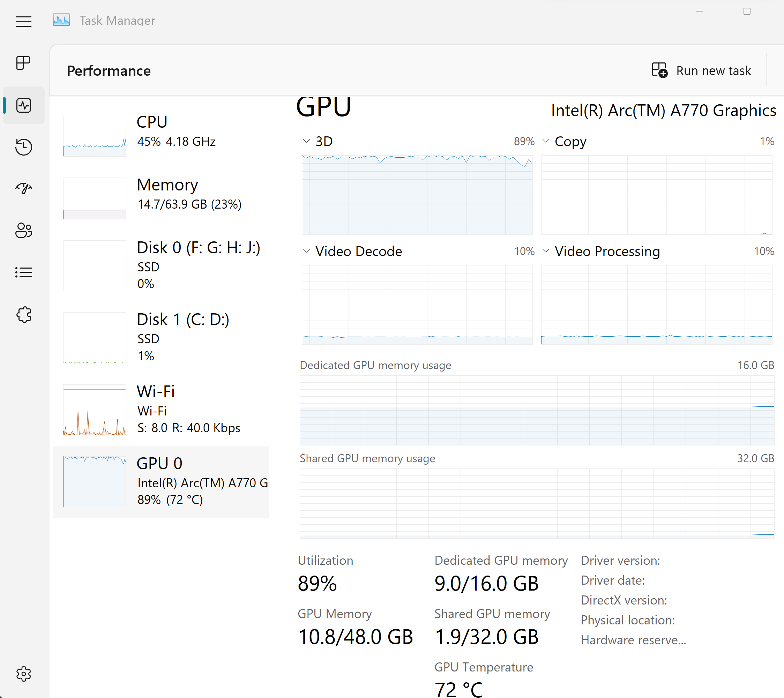Screen dimensions: 784x698
Task: Select the Performance view icon
Action: pos(23,105)
